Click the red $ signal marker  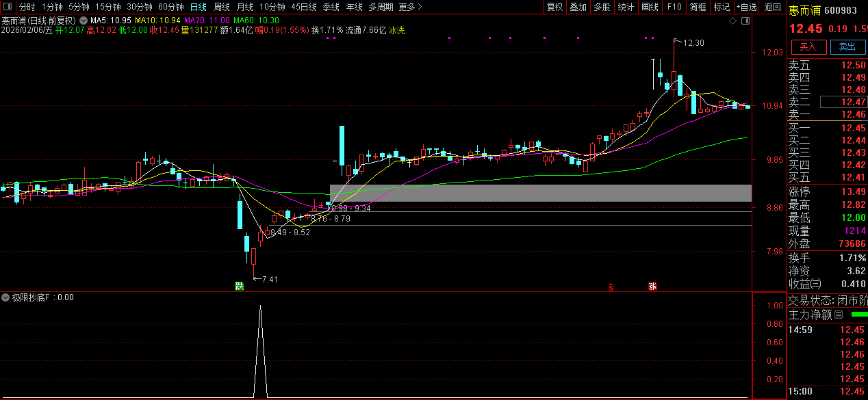[x=611, y=286]
